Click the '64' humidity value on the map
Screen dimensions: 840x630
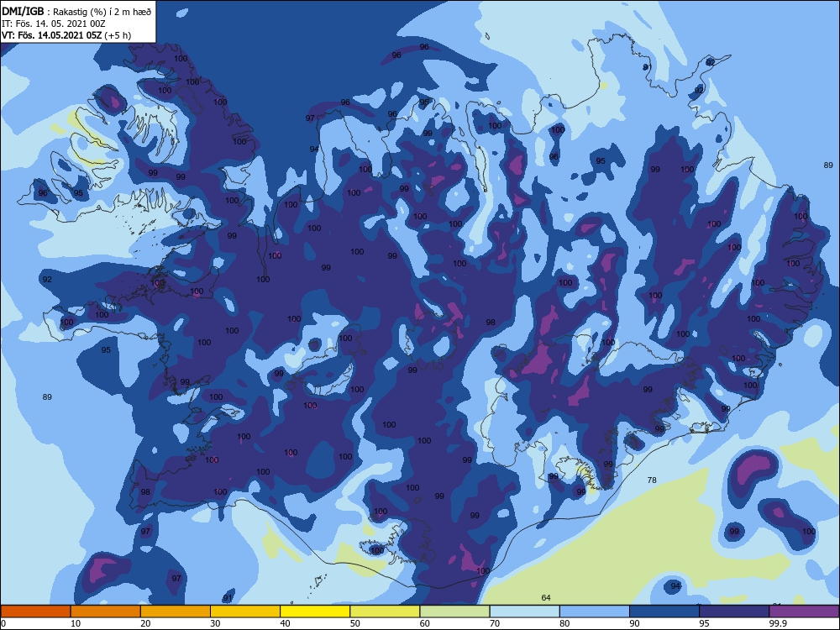tap(546, 597)
